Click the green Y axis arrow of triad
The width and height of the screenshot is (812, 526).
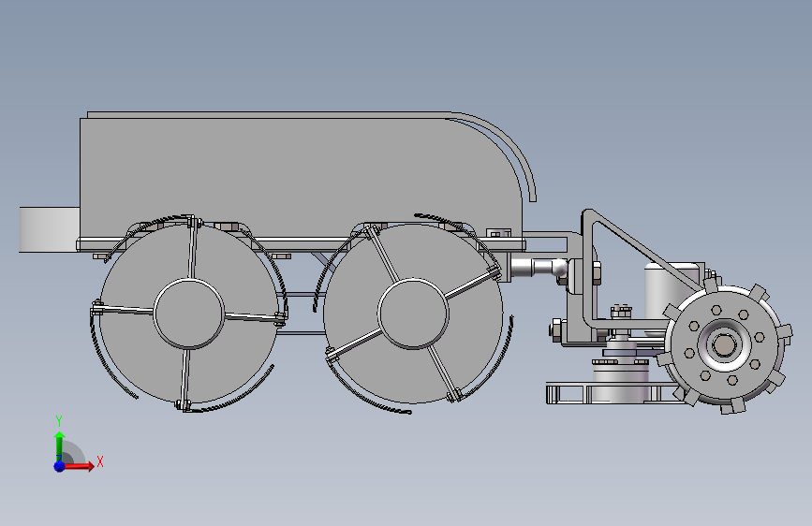pyautogui.click(x=59, y=446)
